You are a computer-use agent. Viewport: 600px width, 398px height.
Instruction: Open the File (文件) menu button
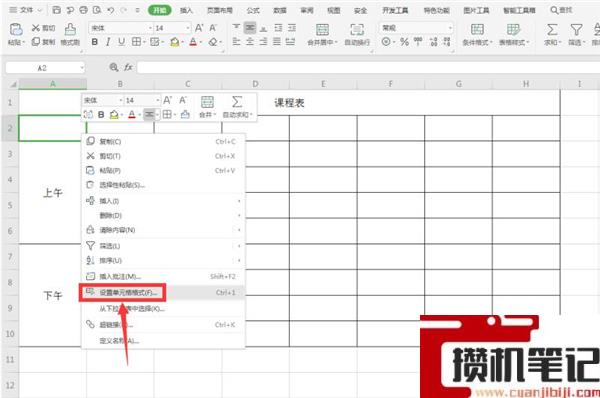pyautogui.click(x=26, y=10)
